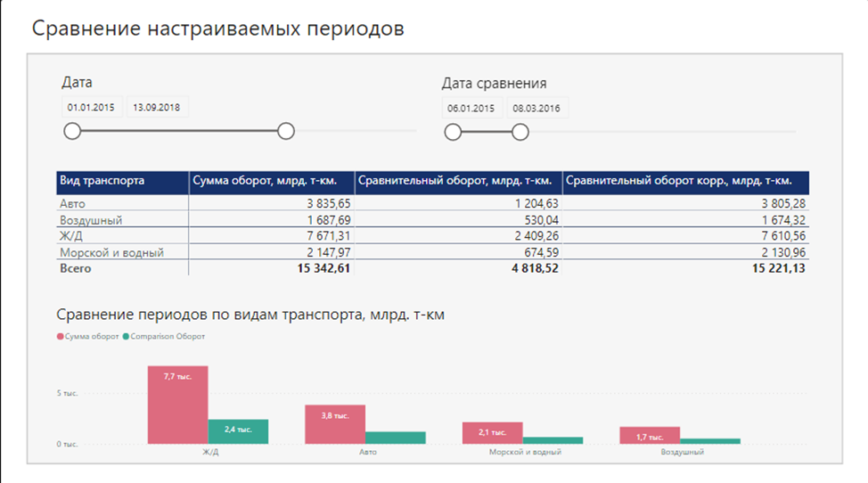Click comparison end date 08.03.2016
Viewport: 868px width, 483px height.
(x=536, y=109)
